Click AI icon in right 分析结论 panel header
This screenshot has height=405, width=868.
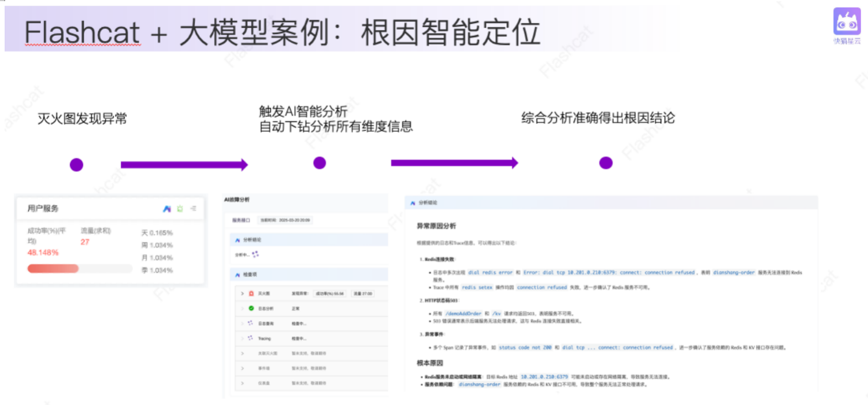click(x=413, y=203)
